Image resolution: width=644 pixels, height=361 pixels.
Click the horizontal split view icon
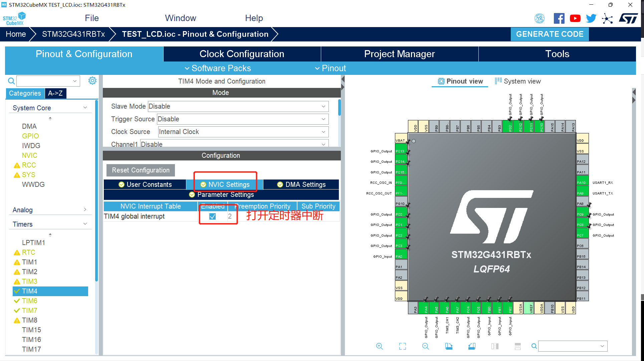pyautogui.click(x=518, y=346)
